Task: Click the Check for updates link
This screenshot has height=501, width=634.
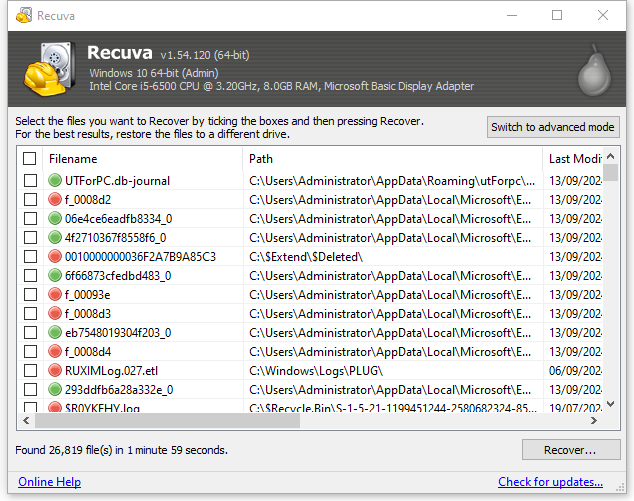Action: 550,482
